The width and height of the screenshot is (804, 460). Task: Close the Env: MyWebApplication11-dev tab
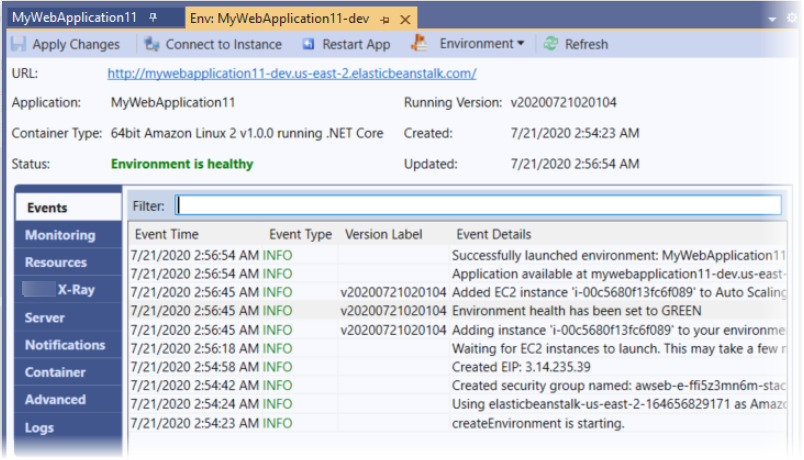point(404,19)
